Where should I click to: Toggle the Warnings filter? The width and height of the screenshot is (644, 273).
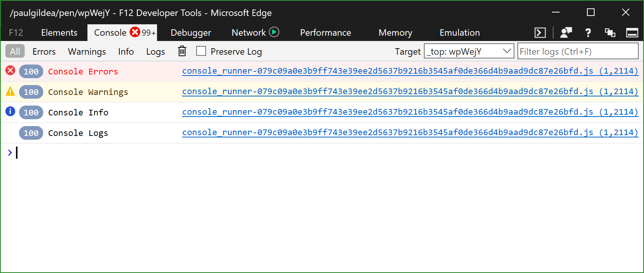click(87, 52)
